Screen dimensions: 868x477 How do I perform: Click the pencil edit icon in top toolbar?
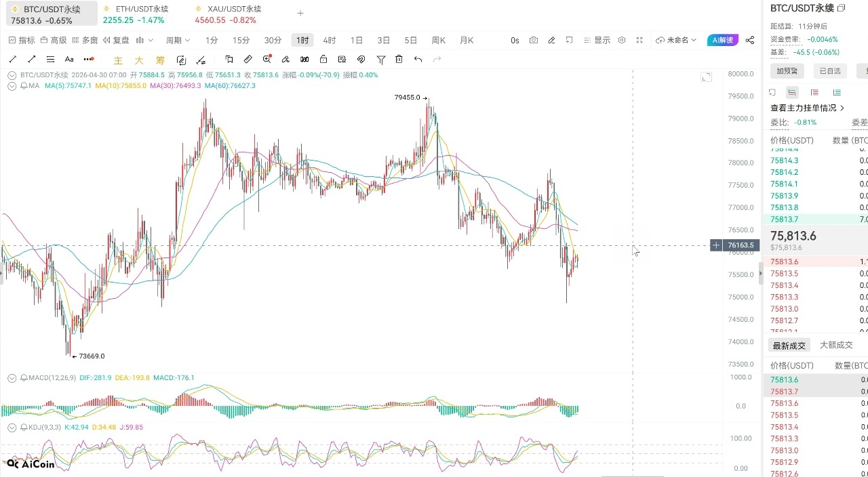tap(551, 40)
